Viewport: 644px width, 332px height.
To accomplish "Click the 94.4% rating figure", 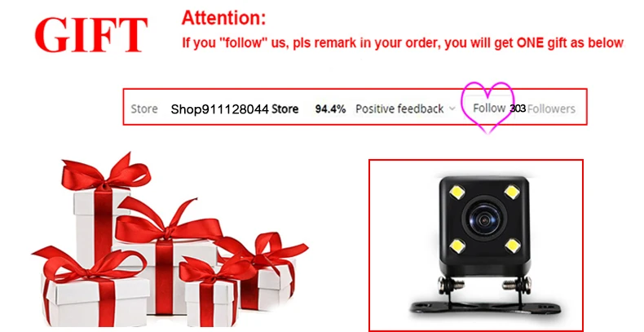I will [330, 108].
